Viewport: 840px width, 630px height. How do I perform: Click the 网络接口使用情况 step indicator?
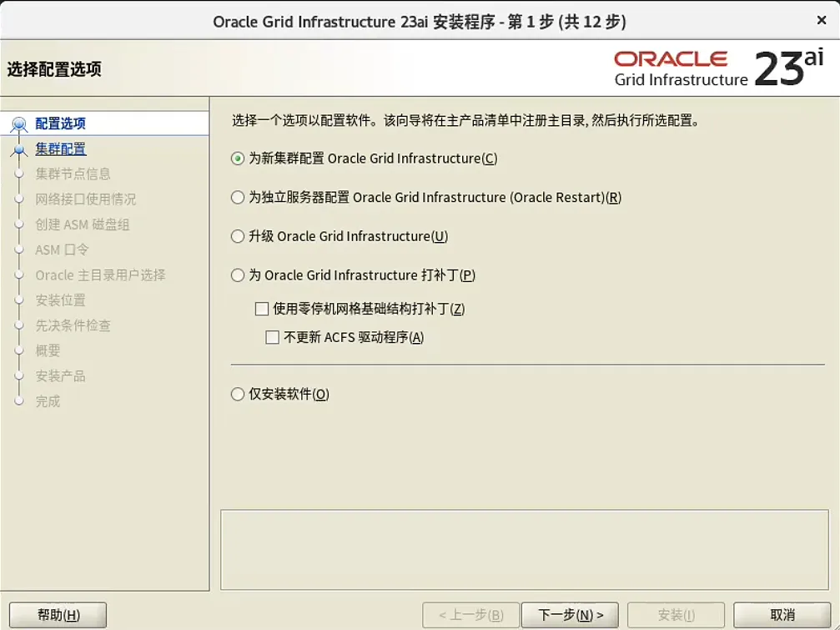(21, 199)
